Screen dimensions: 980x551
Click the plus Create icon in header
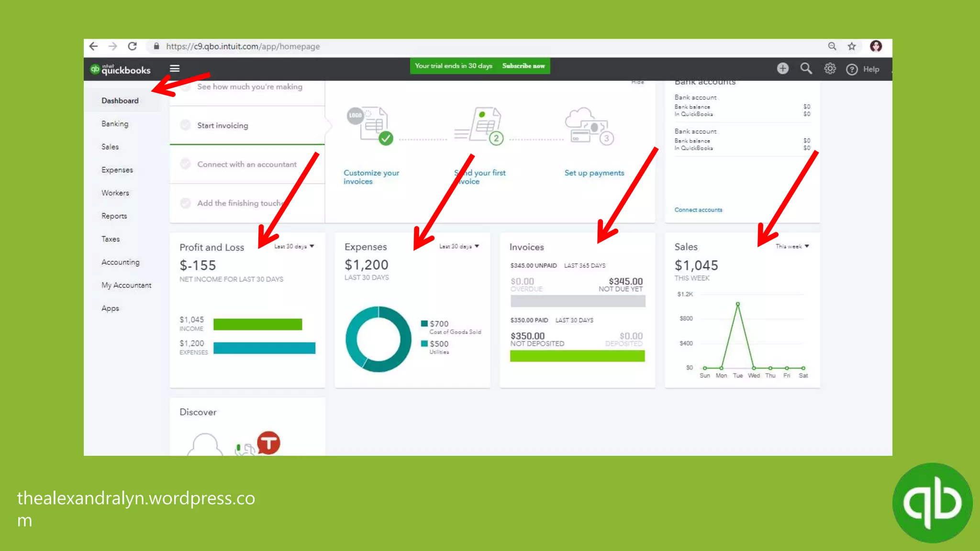coord(782,68)
